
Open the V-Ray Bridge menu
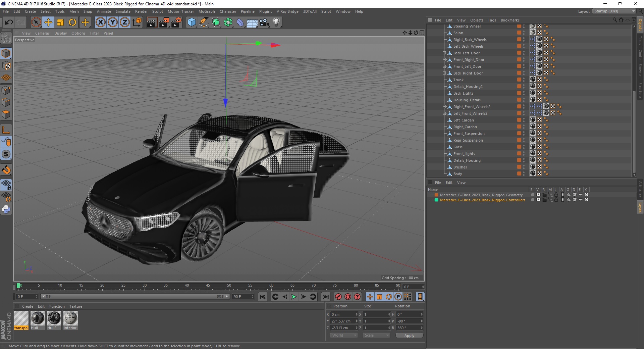click(287, 11)
